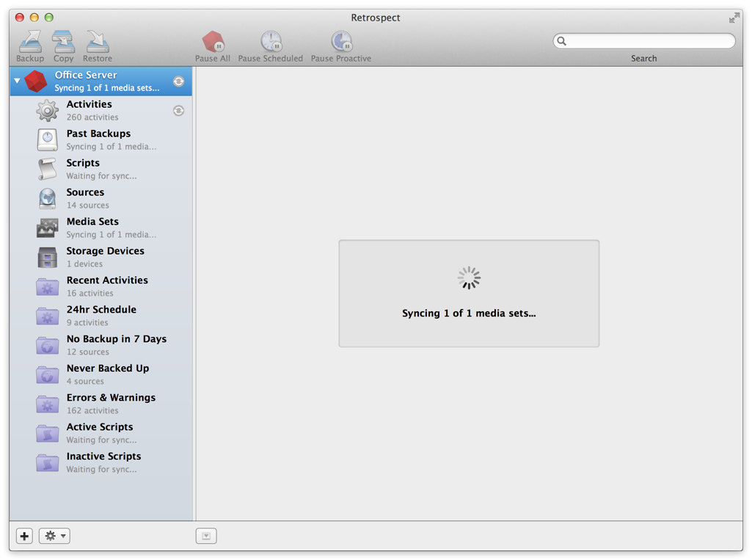Pause Proactive backups
Image resolution: width=752 pixels, height=560 pixels.
[x=341, y=46]
